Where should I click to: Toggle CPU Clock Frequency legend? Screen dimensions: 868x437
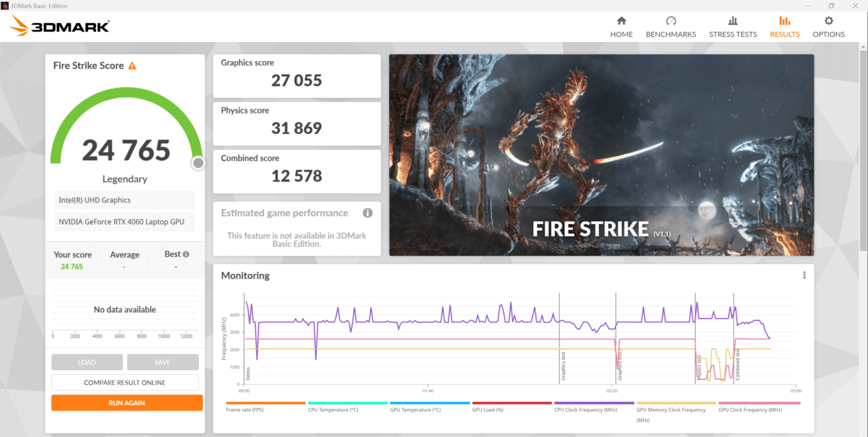pos(593,407)
